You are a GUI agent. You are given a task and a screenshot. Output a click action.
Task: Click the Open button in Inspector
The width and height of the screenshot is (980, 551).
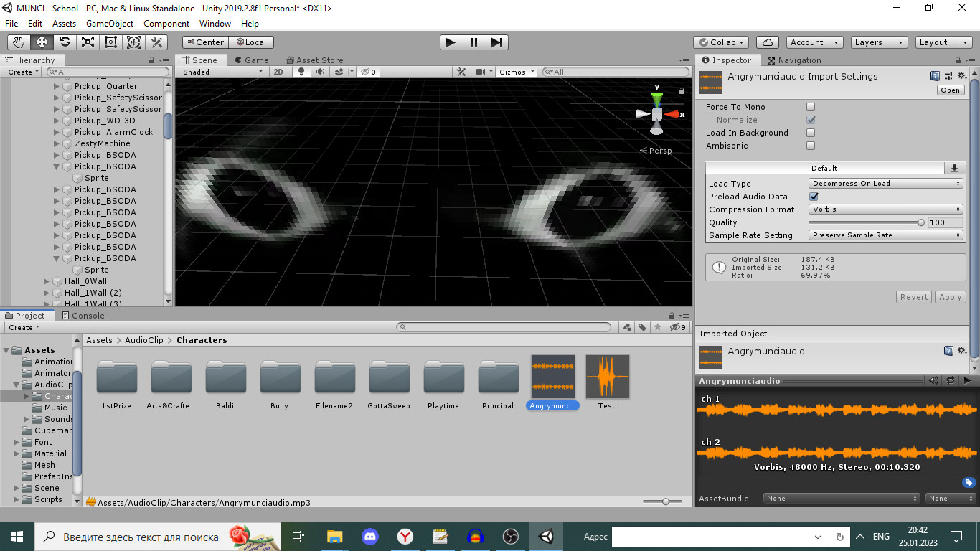click(950, 90)
